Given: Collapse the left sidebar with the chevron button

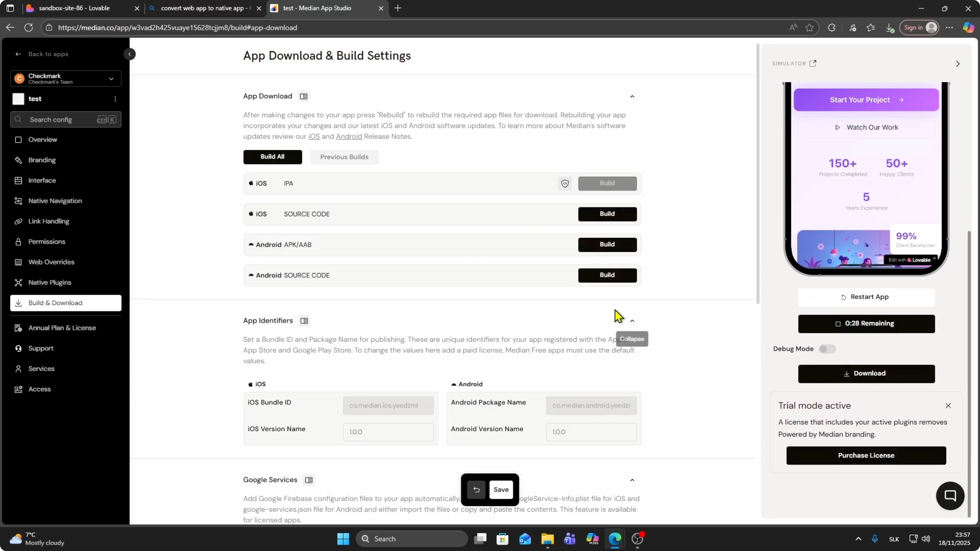Looking at the screenshot, I should pyautogui.click(x=130, y=54).
